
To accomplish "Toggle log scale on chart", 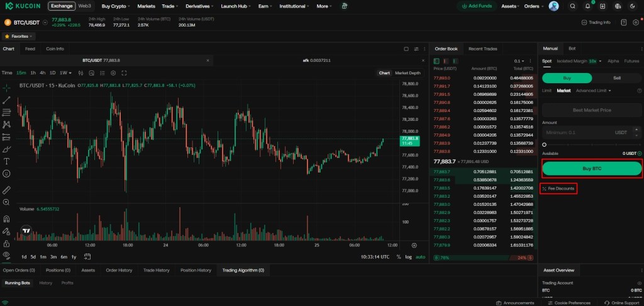I will [408, 257].
